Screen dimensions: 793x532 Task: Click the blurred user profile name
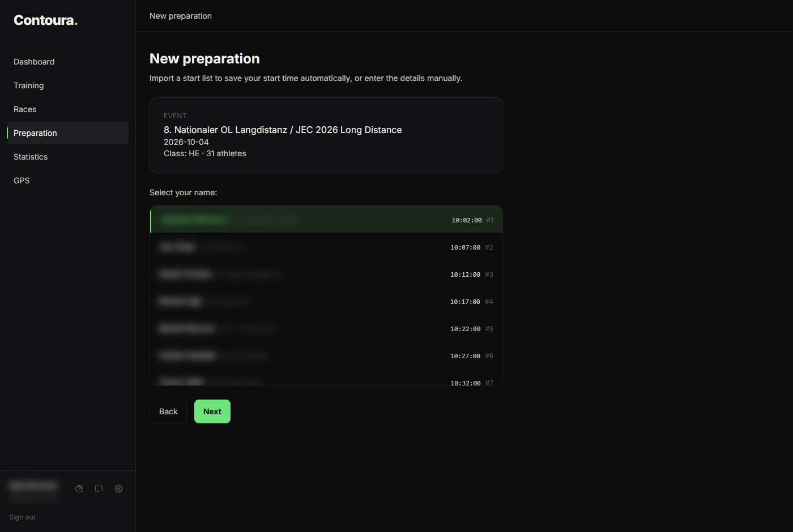(33, 486)
